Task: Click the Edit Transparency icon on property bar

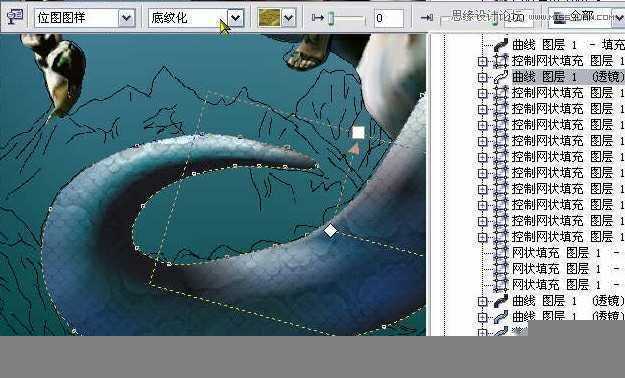Action: tap(15, 17)
